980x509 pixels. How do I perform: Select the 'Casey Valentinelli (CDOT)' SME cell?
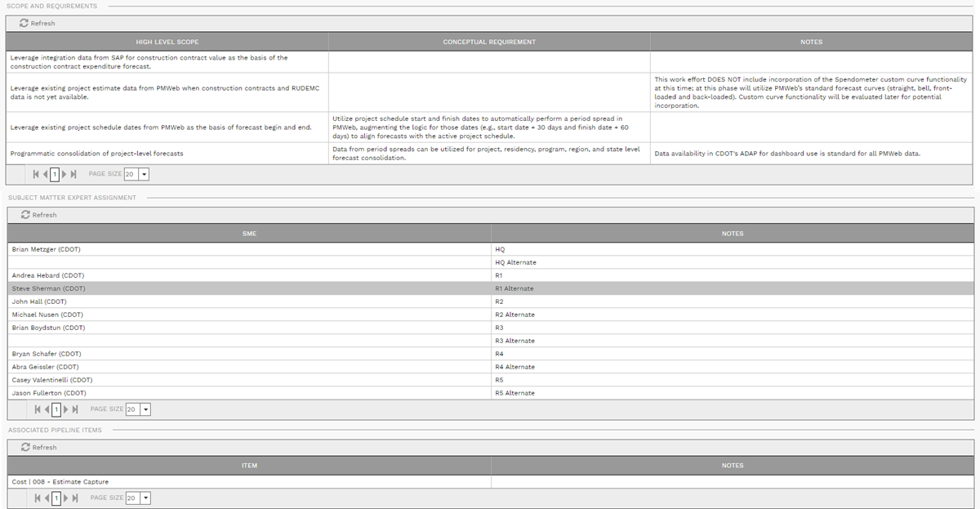249,380
